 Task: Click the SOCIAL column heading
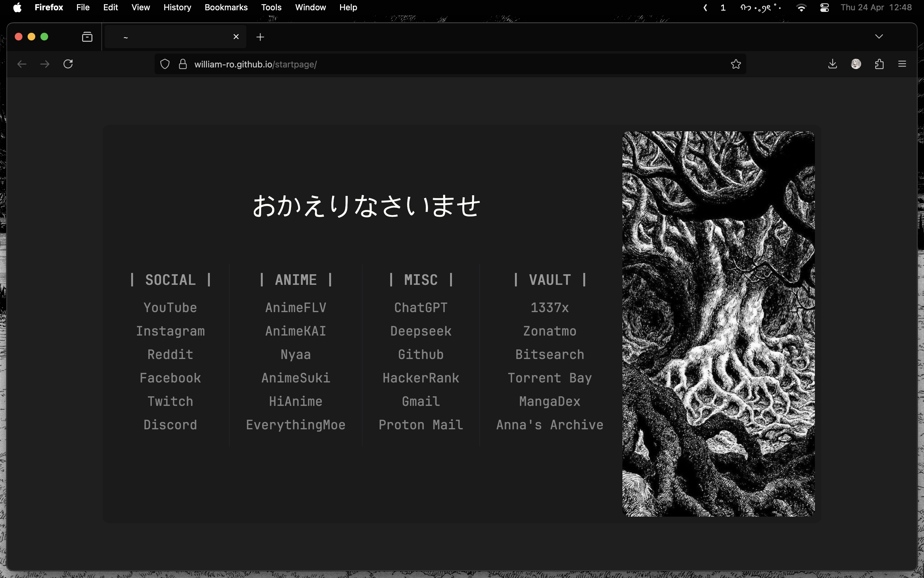[170, 280]
